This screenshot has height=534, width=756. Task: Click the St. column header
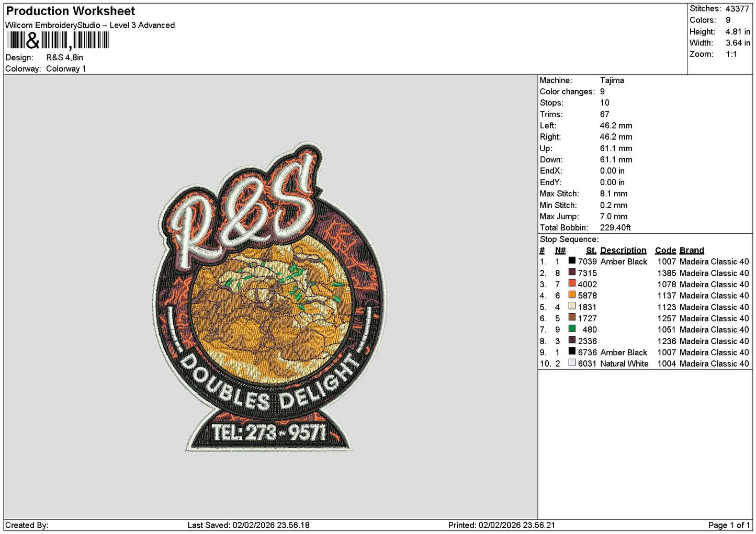pos(591,251)
